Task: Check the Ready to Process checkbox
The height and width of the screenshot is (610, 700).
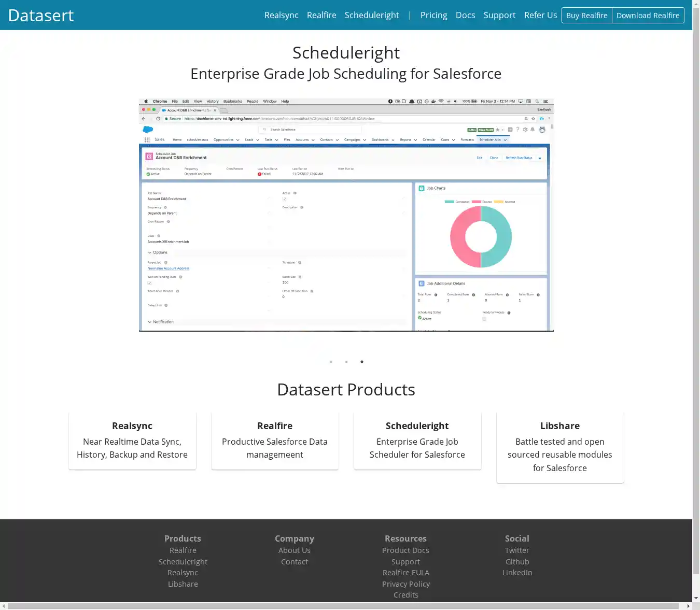Action: tap(484, 319)
